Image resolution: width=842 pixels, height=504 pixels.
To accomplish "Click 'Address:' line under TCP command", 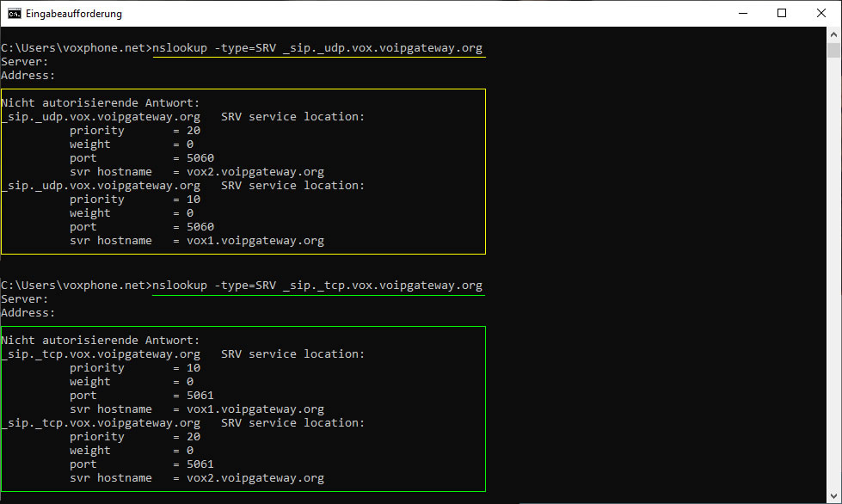I will pyautogui.click(x=28, y=312).
